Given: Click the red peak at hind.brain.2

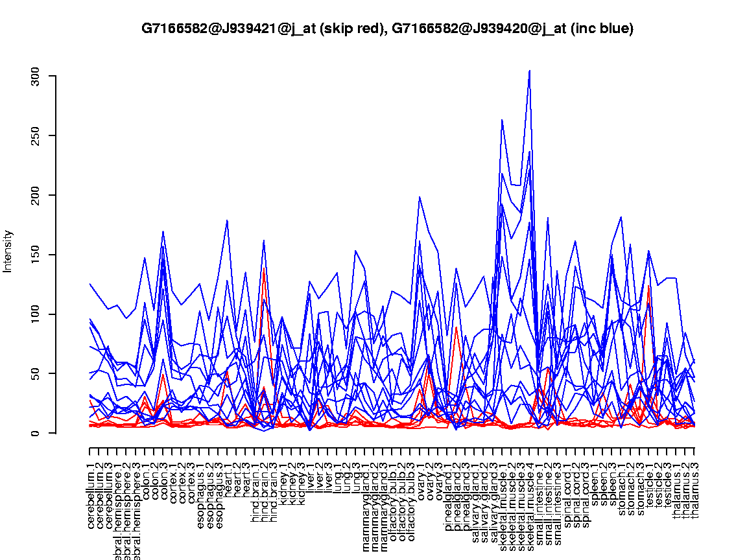Looking at the screenshot, I should pyautogui.click(x=264, y=269).
